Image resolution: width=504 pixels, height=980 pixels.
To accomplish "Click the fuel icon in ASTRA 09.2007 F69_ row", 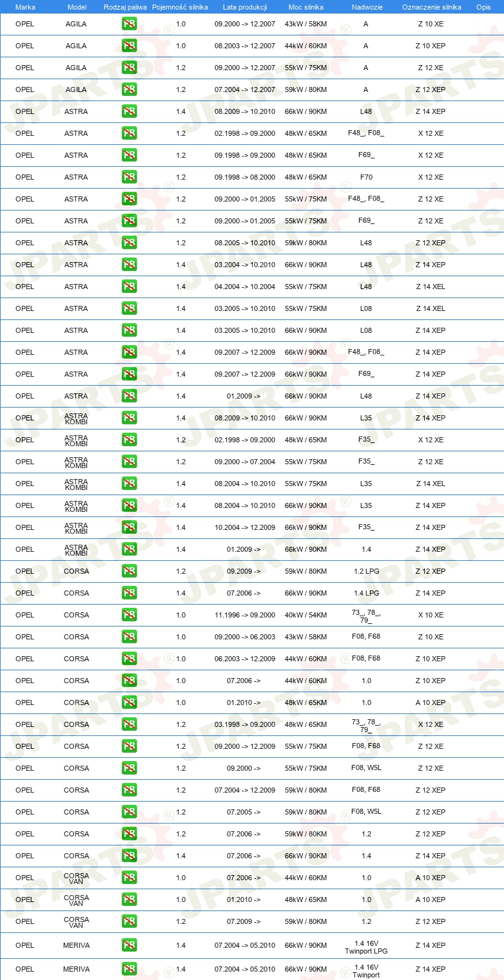I will (129, 374).
